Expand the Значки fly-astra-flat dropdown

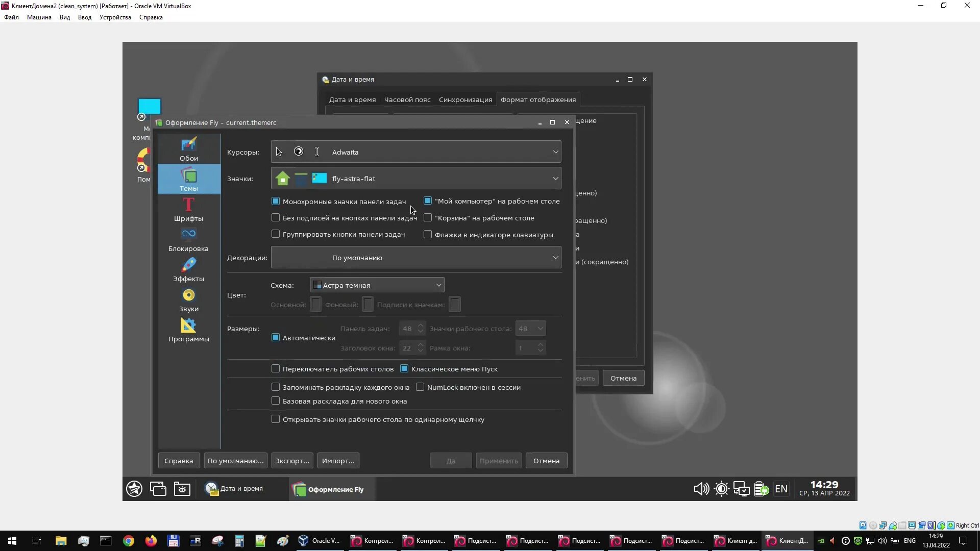pos(416,178)
